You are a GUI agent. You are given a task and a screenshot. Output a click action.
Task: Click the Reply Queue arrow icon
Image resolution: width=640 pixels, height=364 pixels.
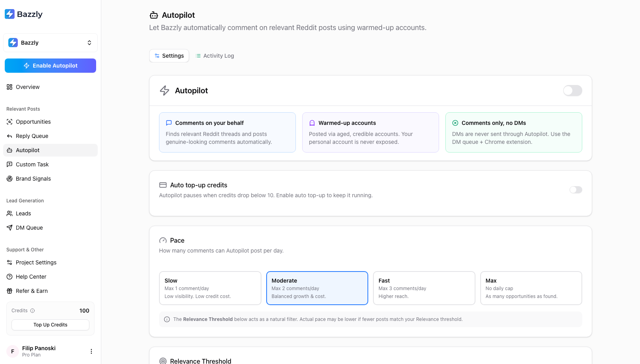9,136
